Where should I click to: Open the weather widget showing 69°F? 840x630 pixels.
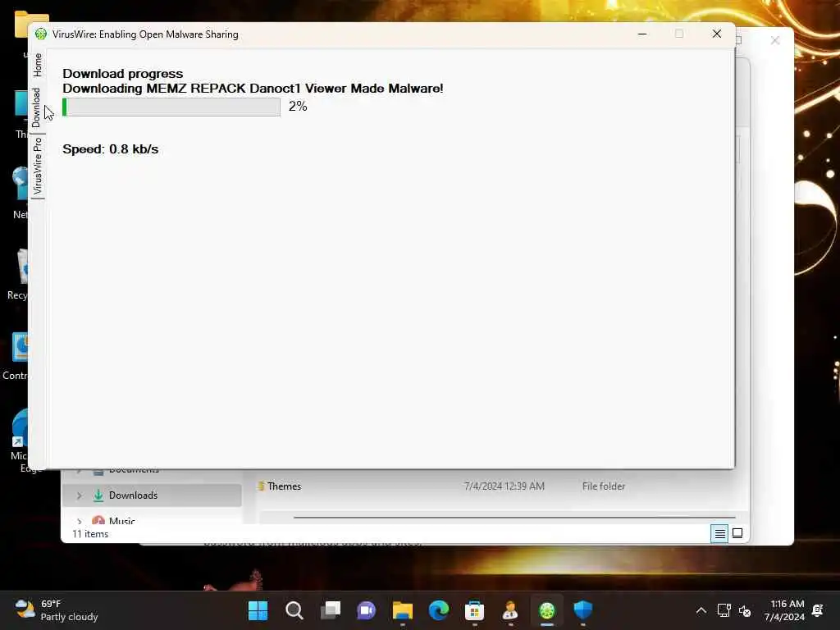[x=56, y=610]
